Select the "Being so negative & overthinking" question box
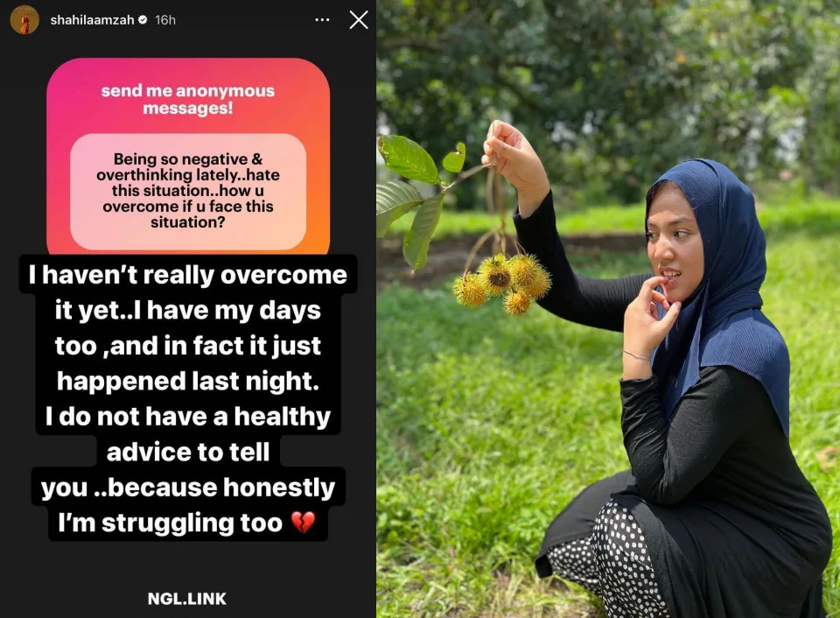Image resolution: width=840 pixels, height=618 pixels. tap(188, 191)
